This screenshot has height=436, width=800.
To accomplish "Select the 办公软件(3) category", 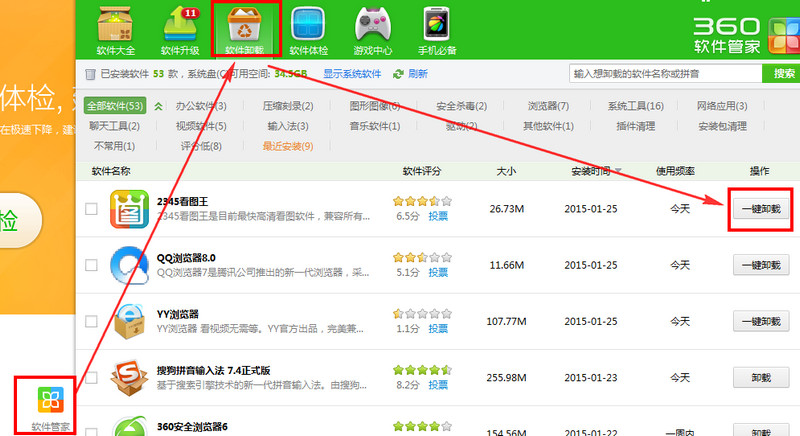I will [x=201, y=106].
